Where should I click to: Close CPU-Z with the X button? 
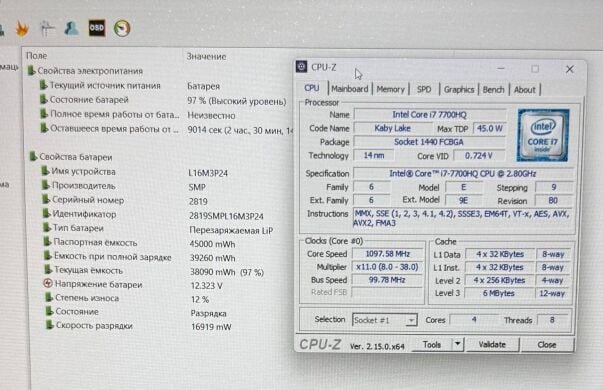click(570, 69)
